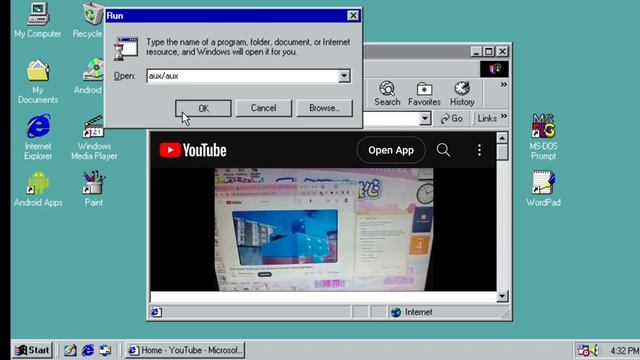
Task: Click the YouTube video thumbnail
Action: 324,229
